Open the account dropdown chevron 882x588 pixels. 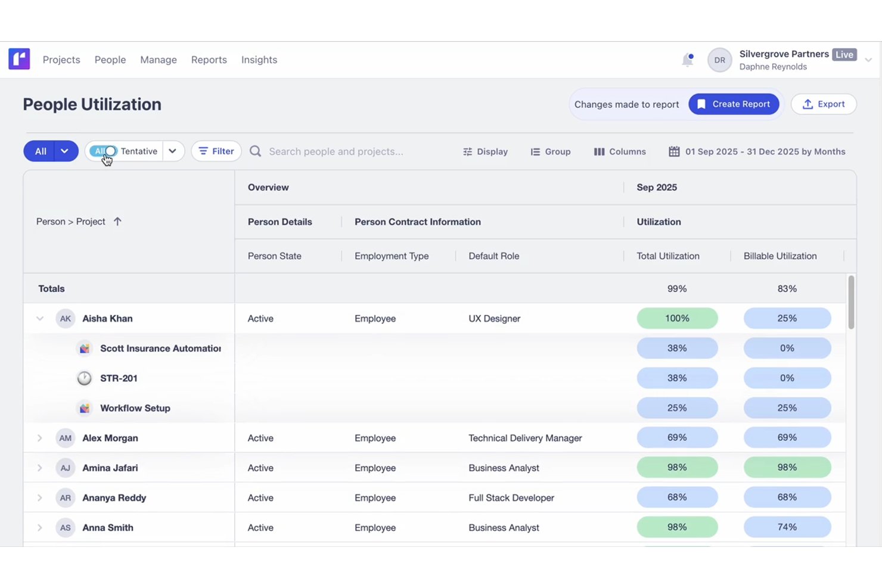coord(868,60)
